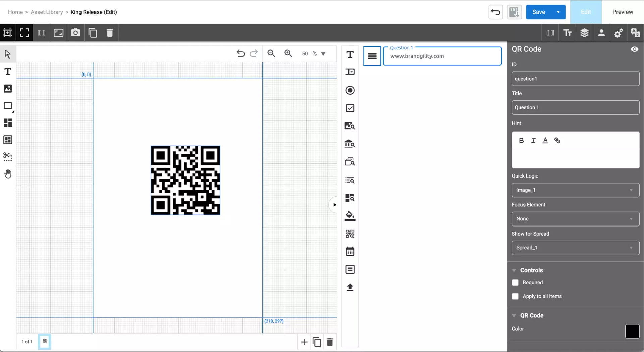Image resolution: width=644 pixels, height=352 pixels.
Task: Select the layout blocks tool
Action: pyautogui.click(x=8, y=123)
